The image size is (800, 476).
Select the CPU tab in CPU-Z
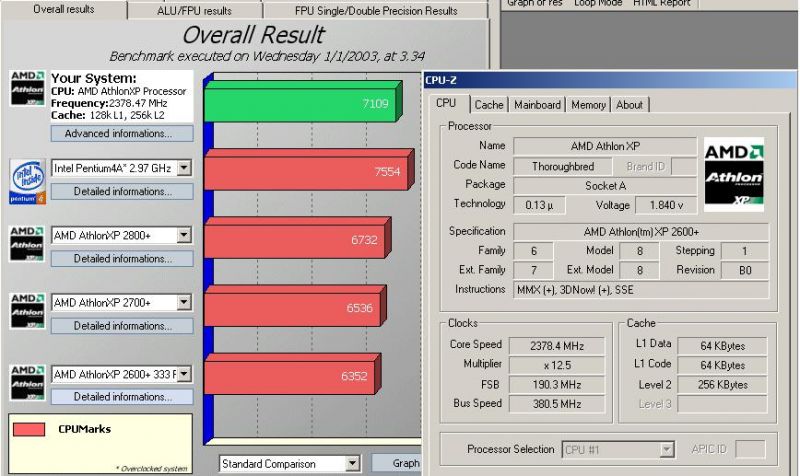tap(446, 103)
